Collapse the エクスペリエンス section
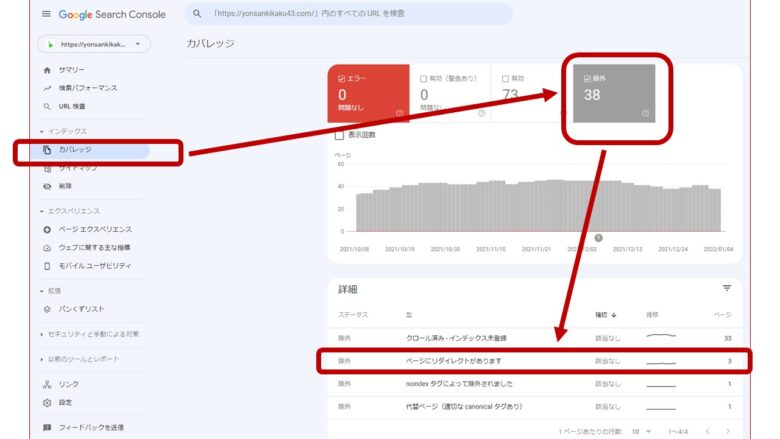The image size is (780, 439). 41,211
